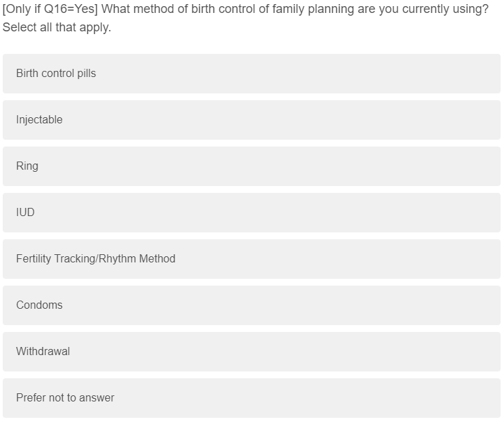504x426 pixels.
Task: Click the 'Fertility Tracking/Rhythm Method' label text
Action: (95, 259)
